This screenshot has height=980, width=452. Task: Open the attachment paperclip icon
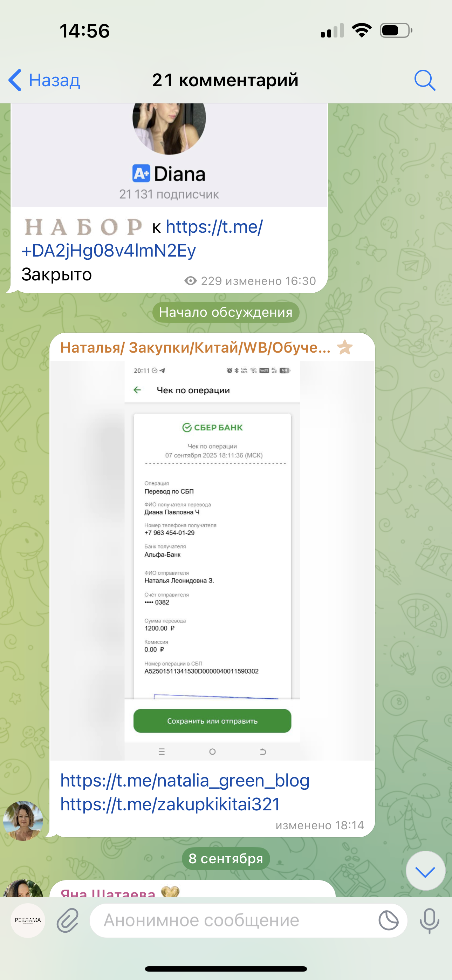pos(67,921)
